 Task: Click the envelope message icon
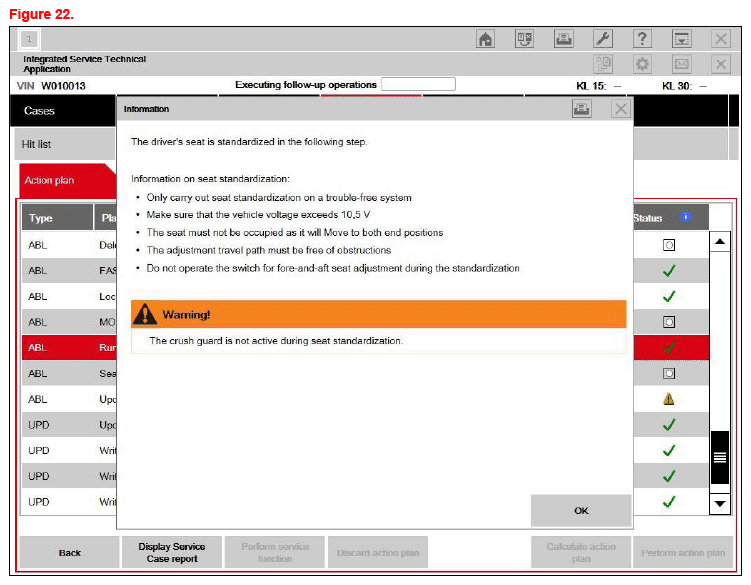pyautogui.click(x=681, y=64)
